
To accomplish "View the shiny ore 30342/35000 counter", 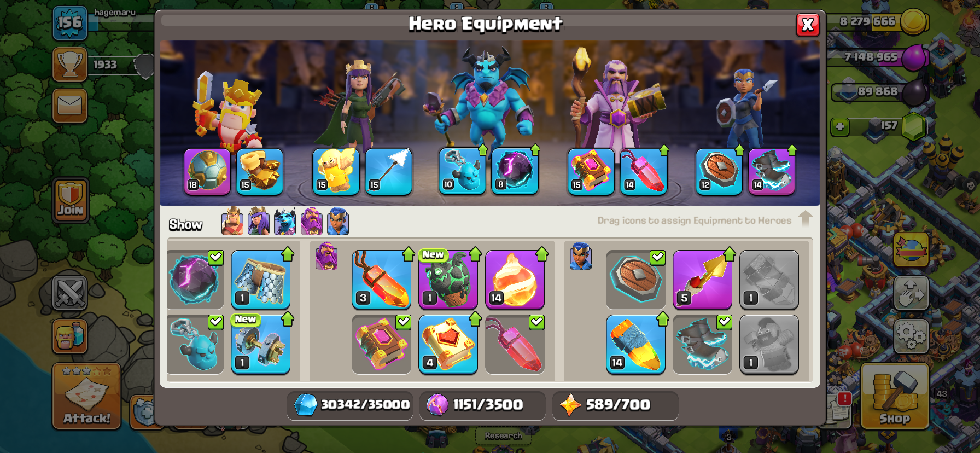I will (350, 405).
